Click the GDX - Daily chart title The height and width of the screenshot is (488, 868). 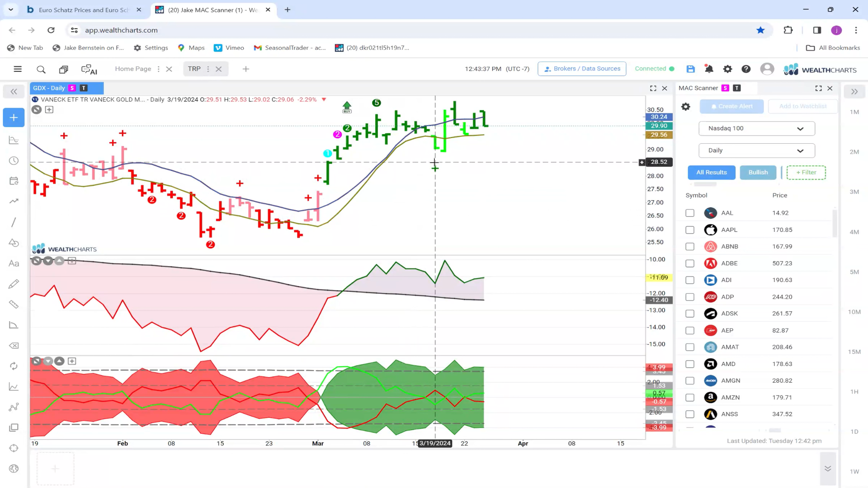pyautogui.click(x=49, y=88)
